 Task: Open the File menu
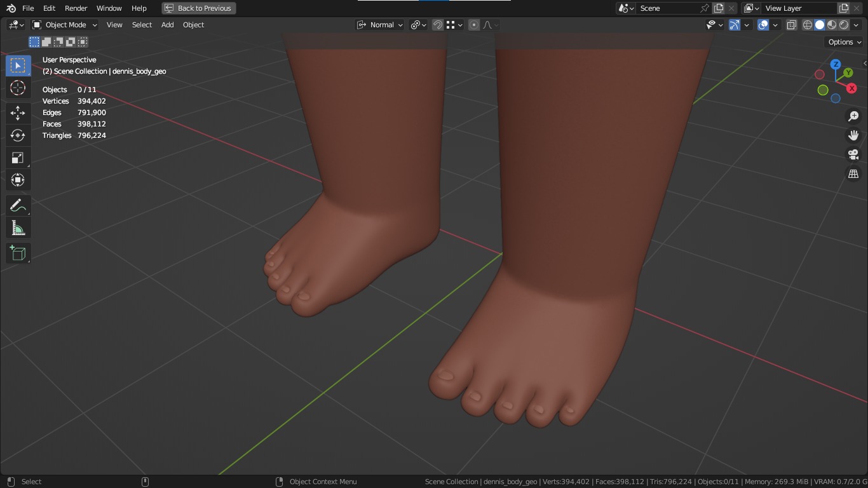click(28, 8)
